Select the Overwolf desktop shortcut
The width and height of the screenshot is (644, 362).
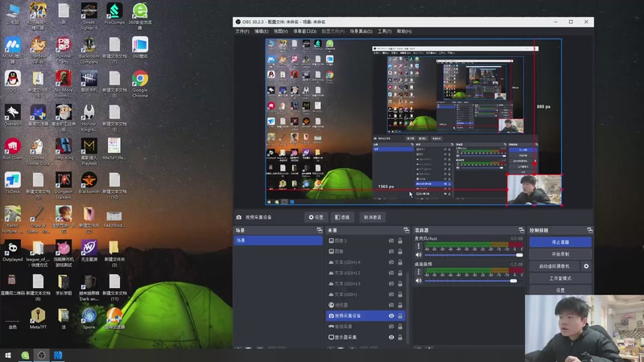13,115
